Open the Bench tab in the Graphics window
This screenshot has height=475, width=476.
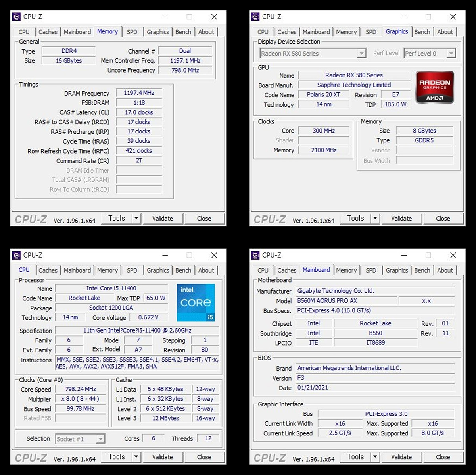click(422, 32)
